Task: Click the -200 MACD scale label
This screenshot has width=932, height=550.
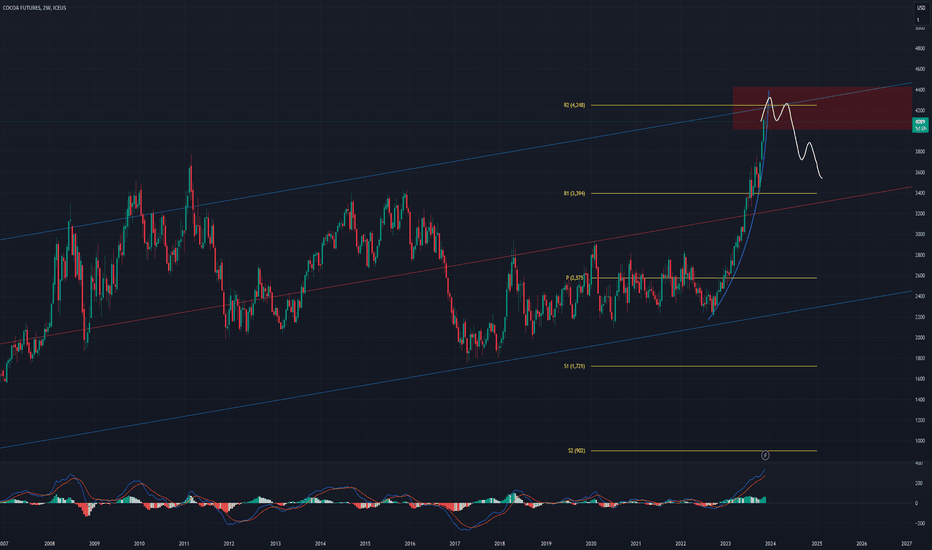Action: click(x=919, y=524)
